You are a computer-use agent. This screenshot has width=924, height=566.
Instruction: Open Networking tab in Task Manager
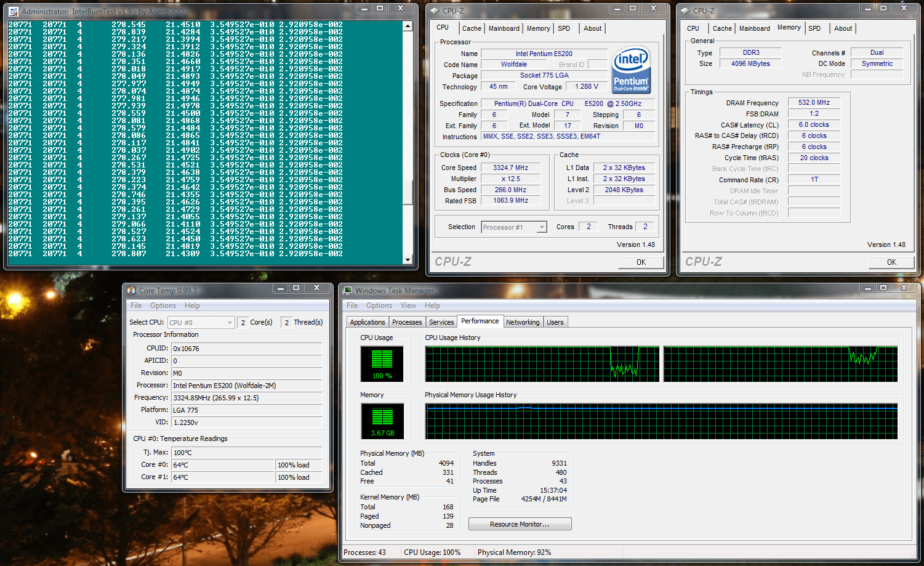[523, 322]
